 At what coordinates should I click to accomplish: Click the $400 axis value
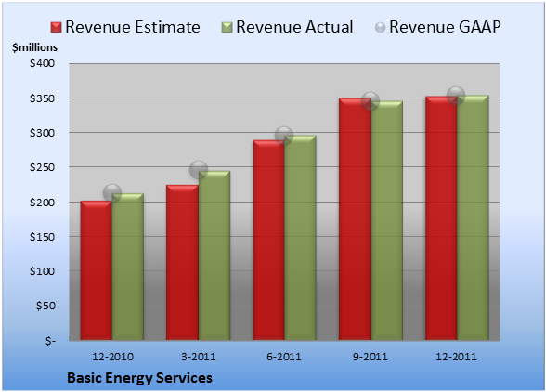(x=42, y=63)
